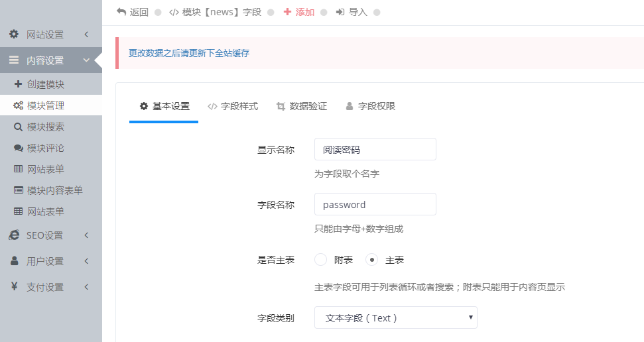Switch to the 字段样式 tab

(233, 106)
